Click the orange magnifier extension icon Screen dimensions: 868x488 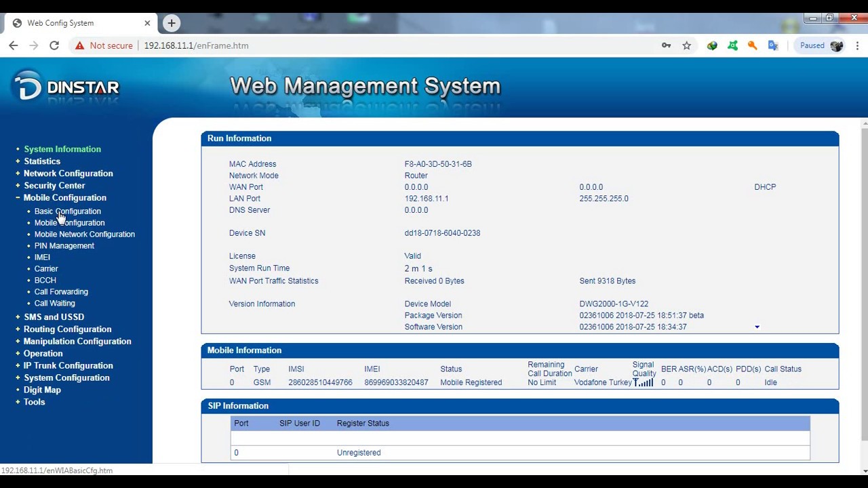753,45
